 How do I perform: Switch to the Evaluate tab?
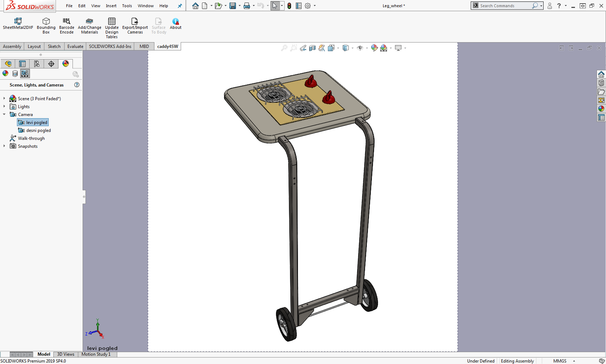[75, 46]
